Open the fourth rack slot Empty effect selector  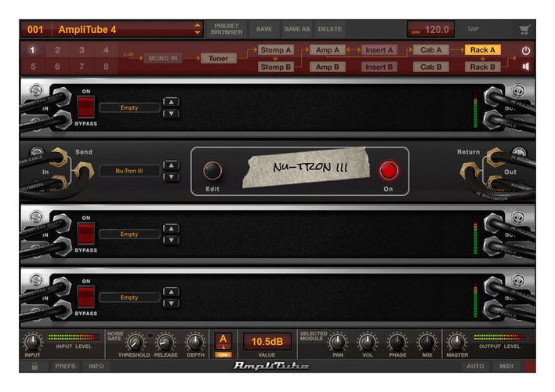(129, 297)
